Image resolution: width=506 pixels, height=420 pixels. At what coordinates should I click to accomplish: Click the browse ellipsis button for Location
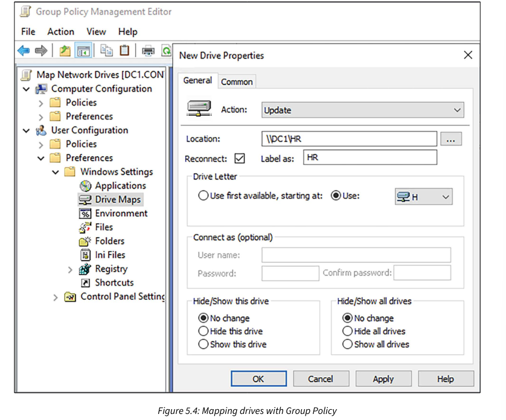pos(451,139)
